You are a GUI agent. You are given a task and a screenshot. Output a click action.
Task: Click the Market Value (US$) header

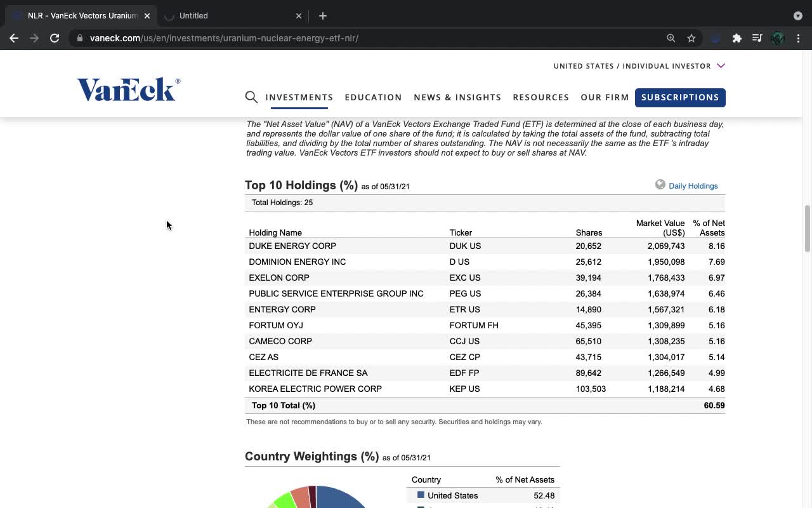coord(660,228)
